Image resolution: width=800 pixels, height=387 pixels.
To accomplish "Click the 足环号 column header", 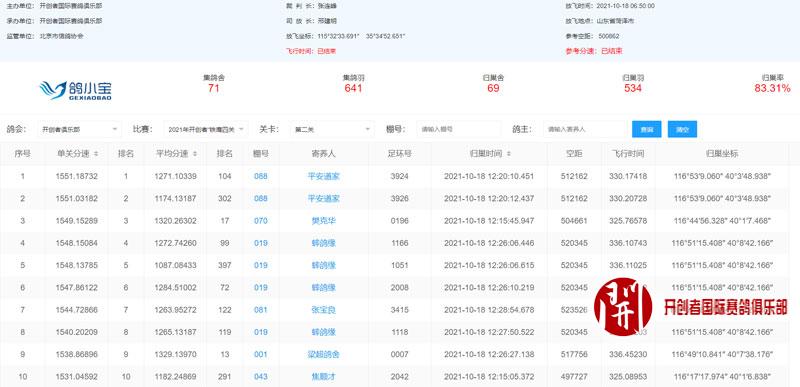I will tap(399, 153).
